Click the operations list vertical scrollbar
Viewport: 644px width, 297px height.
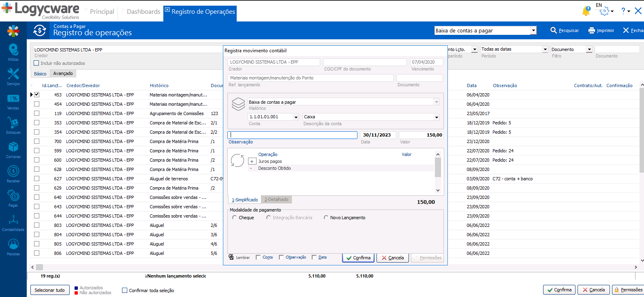tap(438, 168)
